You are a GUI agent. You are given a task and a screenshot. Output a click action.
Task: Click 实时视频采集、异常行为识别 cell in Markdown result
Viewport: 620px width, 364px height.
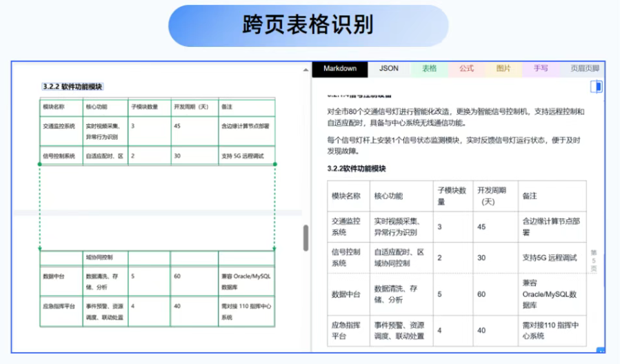click(x=401, y=227)
